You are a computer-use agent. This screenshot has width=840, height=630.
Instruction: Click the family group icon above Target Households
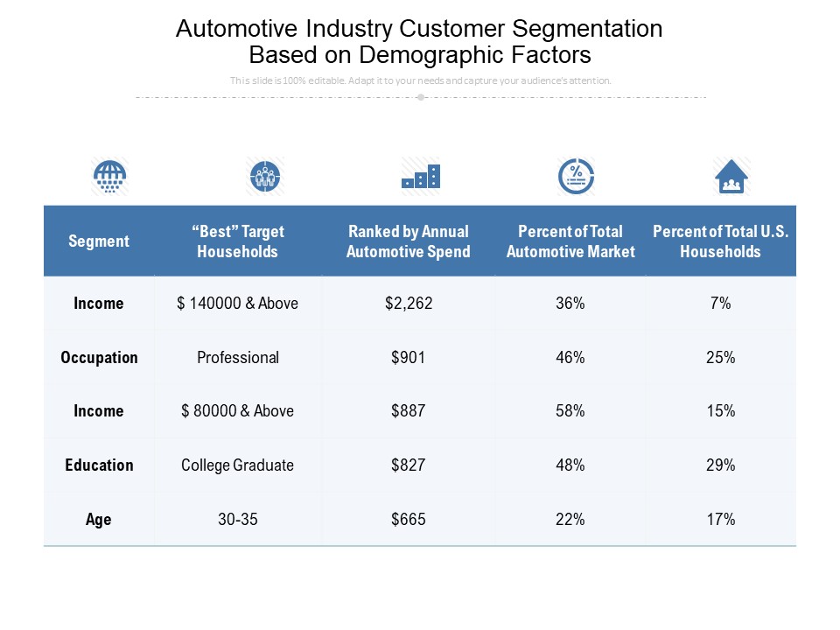click(x=265, y=176)
